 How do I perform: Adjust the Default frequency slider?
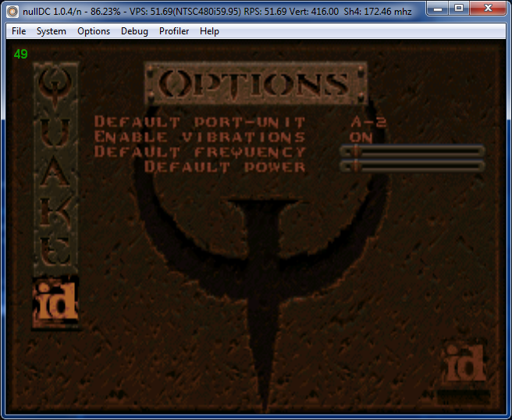tap(412, 151)
